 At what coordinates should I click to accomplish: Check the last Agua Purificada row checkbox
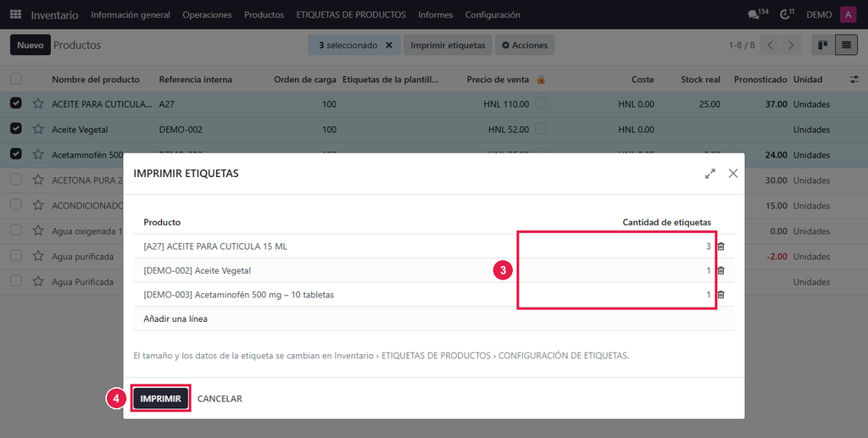(x=16, y=281)
